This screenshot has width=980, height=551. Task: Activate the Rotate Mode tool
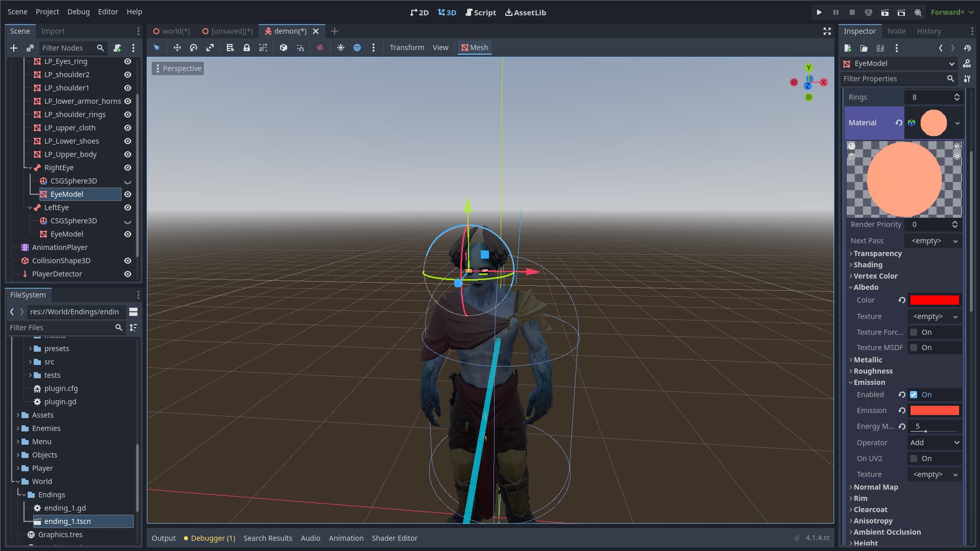[194, 48]
